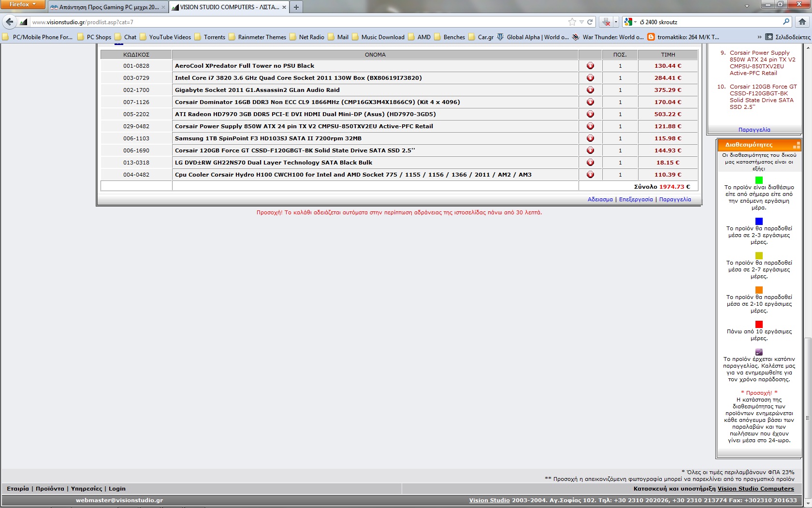Open the Benches bookmark folder
812x508 pixels.
point(449,37)
